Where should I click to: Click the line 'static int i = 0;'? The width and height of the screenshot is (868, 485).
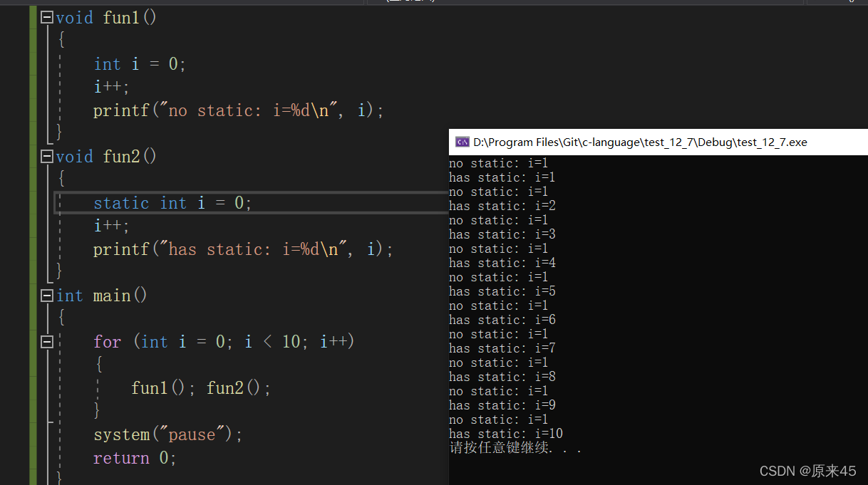click(x=172, y=203)
